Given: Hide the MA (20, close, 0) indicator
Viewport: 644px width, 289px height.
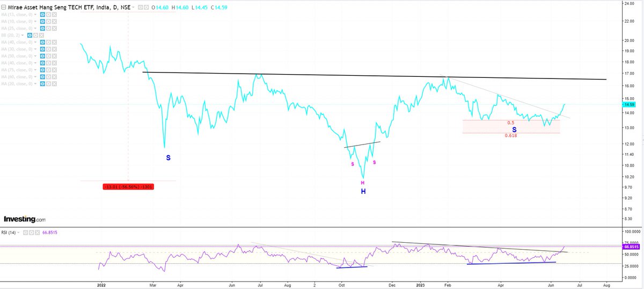Looking at the screenshot, I should tap(42, 84).
